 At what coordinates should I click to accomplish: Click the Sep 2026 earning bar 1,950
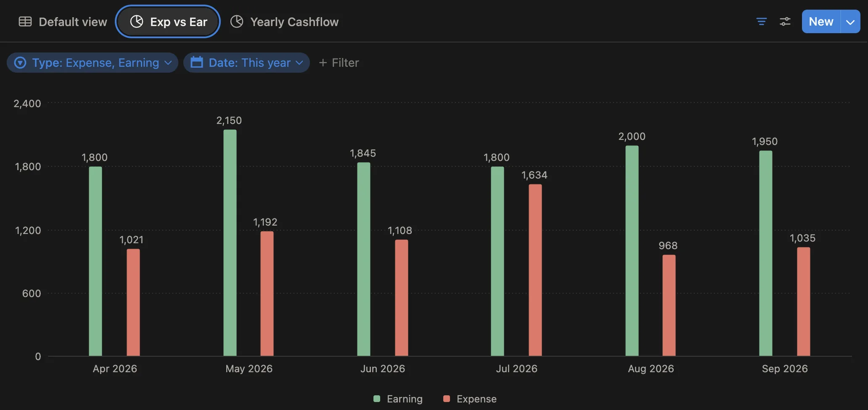click(766, 253)
